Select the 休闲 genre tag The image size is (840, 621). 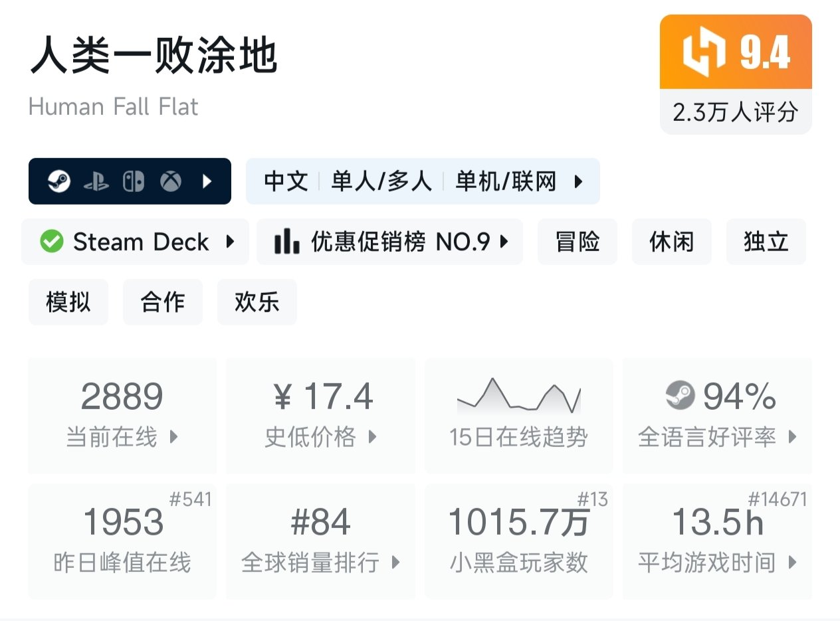pyautogui.click(x=671, y=242)
